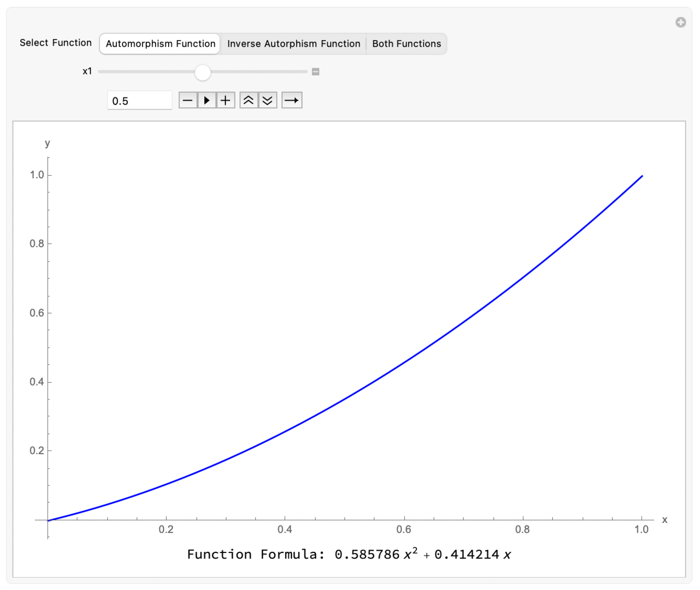
Task: Click the 0.8 label on the x axis
Action: pos(522,529)
